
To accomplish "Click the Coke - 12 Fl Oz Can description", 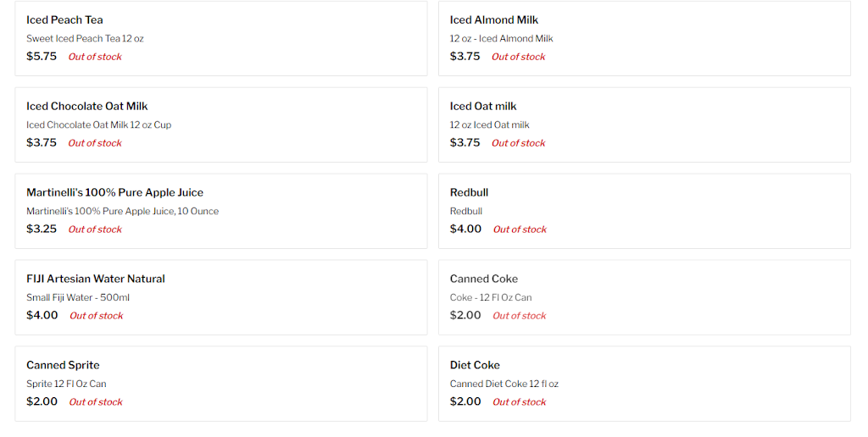I will pyautogui.click(x=491, y=298).
